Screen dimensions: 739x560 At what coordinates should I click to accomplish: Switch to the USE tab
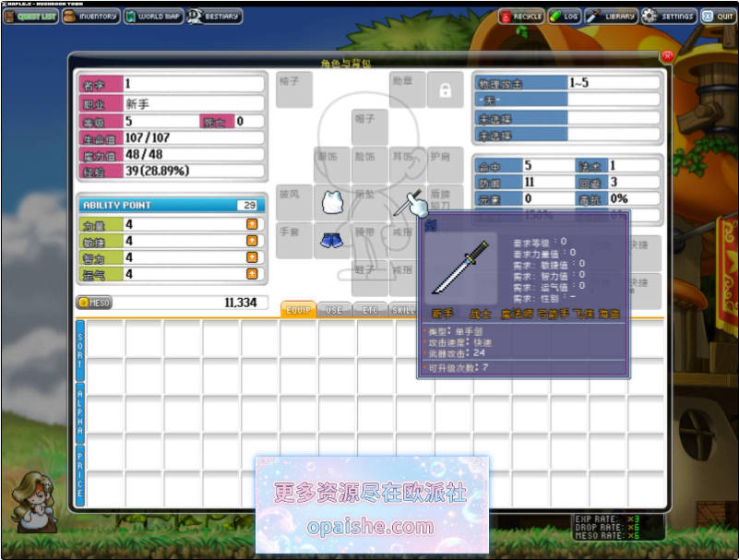coord(334,310)
